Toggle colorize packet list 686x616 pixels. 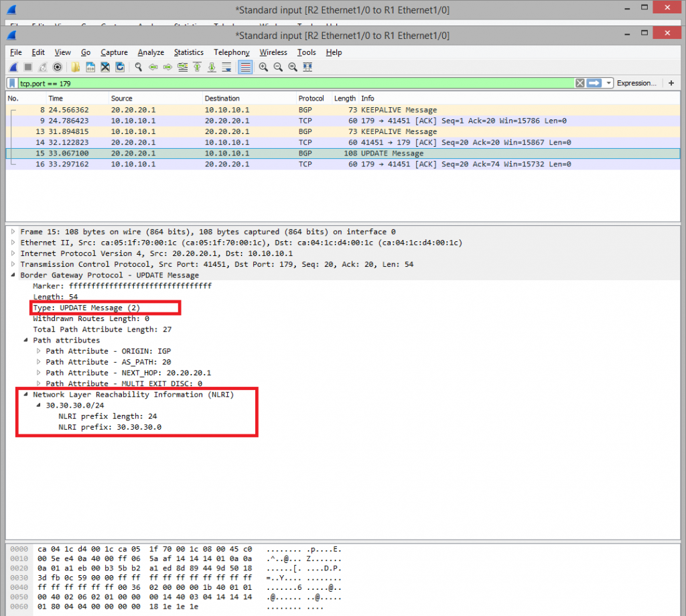(244, 66)
